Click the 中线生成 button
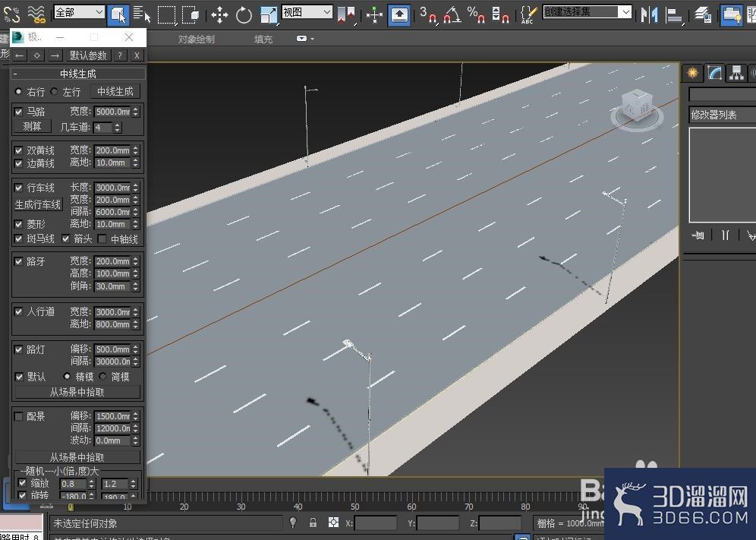The image size is (756, 540). (115, 91)
